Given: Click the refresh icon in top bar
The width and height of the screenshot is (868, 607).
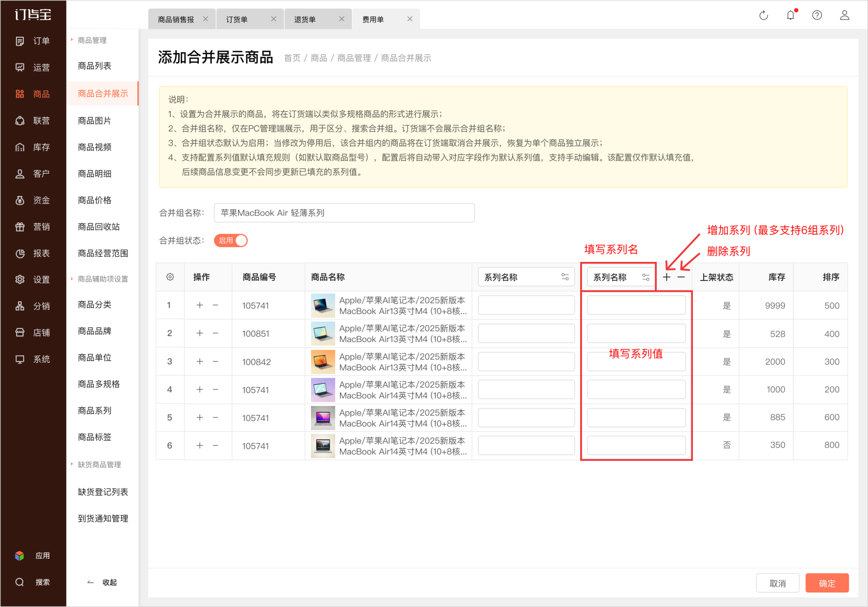Looking at the screenshot, I should pyautogui.click(x=764, y=15).
